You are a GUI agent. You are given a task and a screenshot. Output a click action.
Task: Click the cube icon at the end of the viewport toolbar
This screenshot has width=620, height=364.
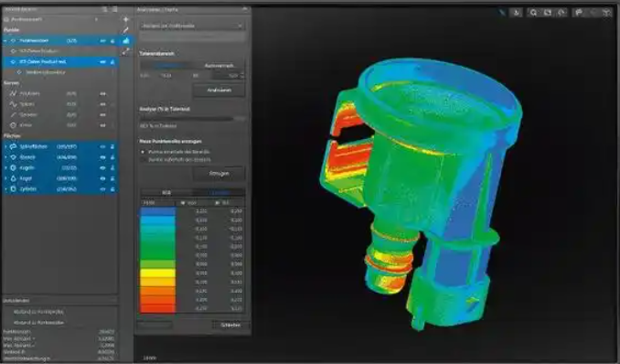click(606, 13)
